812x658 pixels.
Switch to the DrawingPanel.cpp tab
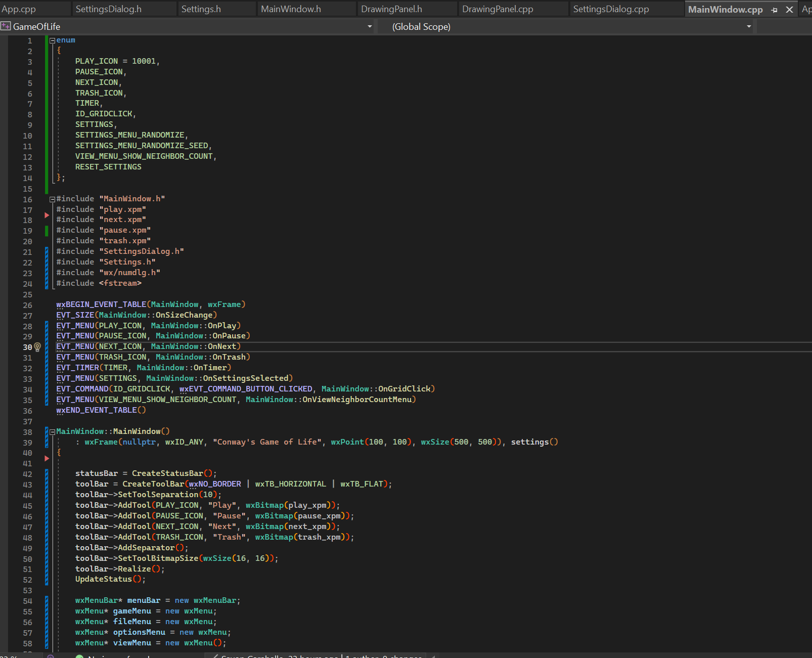pos(498,9)
